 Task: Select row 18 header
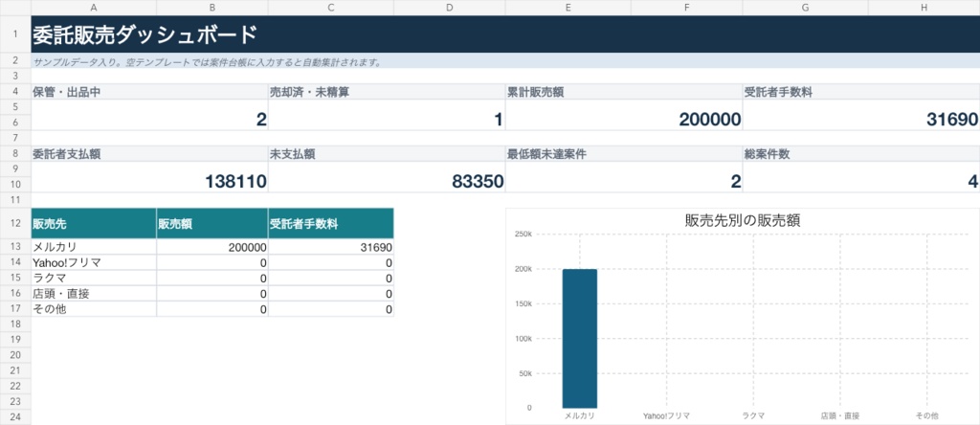[15, 324]
